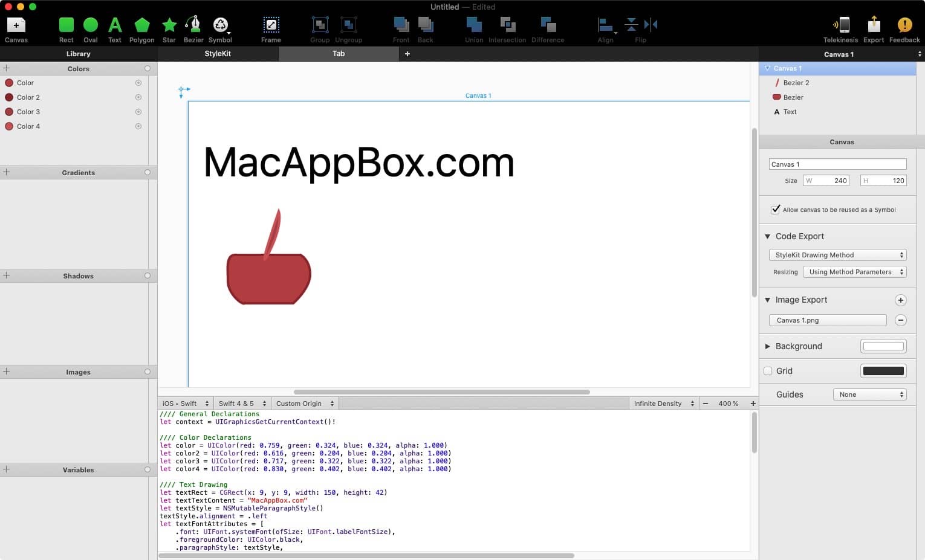925x560 pixels.
Task: Zoom out with the minus button
Action: (x=705, y=404)
